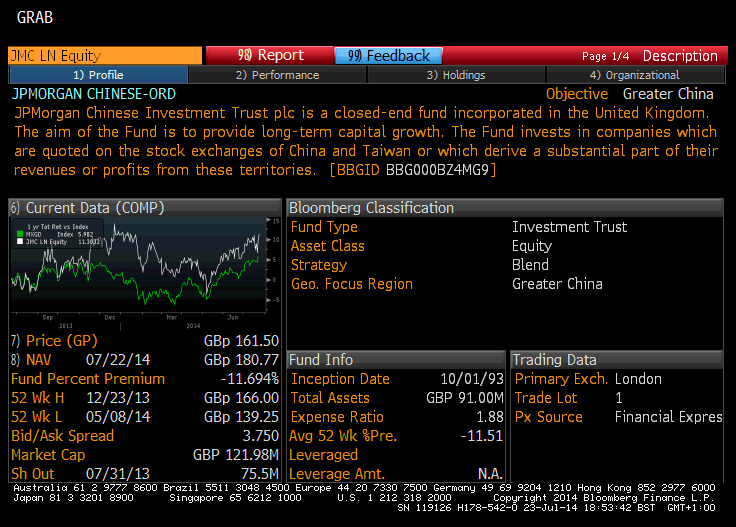The height and width of the screenshot is (527, 736).
Task: Click the JMC LN Equity ticker field
Action: point(105,55)
